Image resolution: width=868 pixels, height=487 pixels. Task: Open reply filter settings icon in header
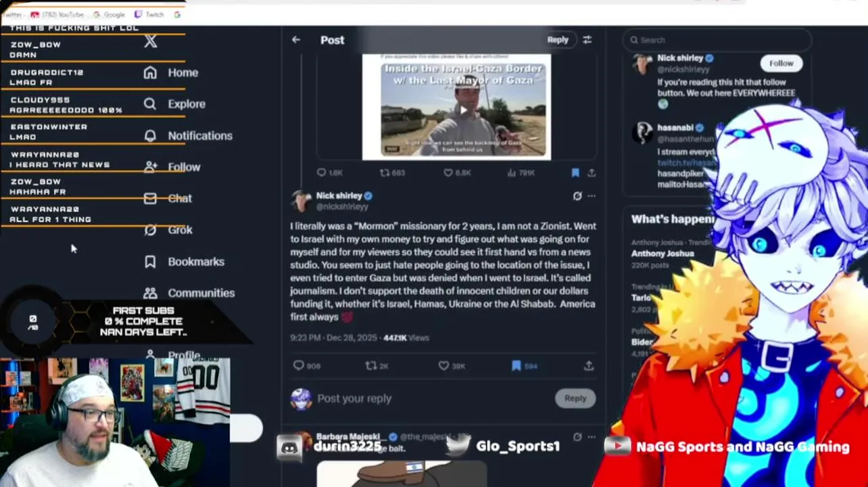(x=587, y=40)
